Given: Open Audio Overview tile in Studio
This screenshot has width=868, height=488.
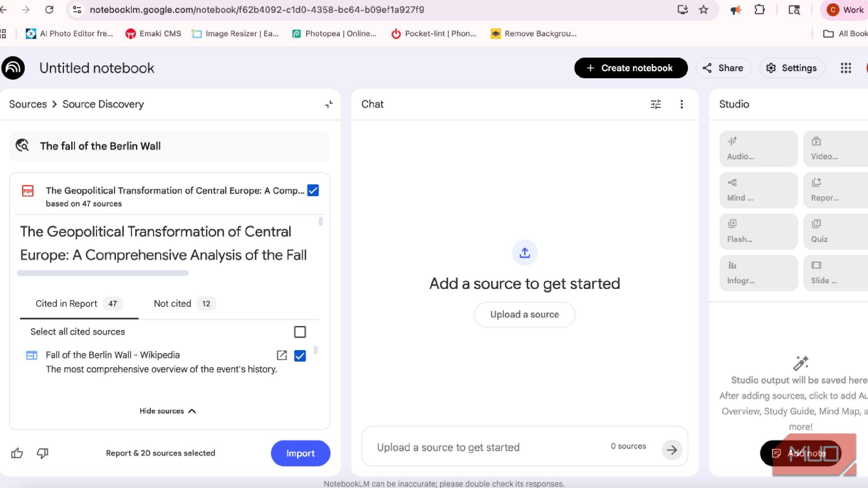Looking at the screenshot, I should (x=758, y=149).
